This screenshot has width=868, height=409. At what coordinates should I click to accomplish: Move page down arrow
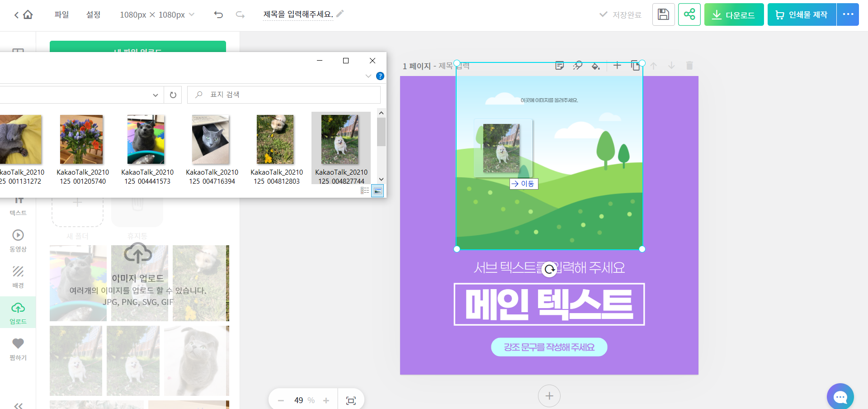pos(671,66)
